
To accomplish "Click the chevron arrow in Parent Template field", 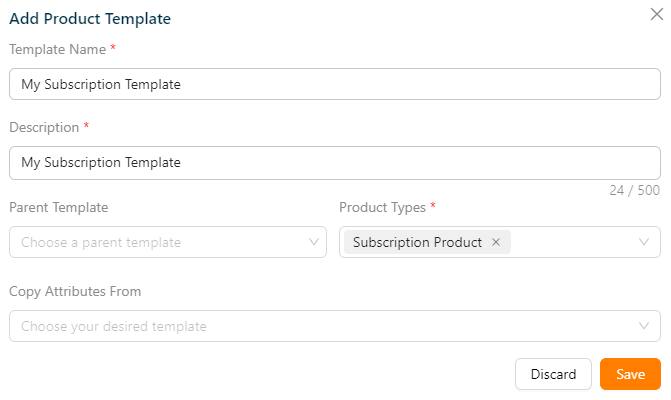I will click(x=314, y=242).
